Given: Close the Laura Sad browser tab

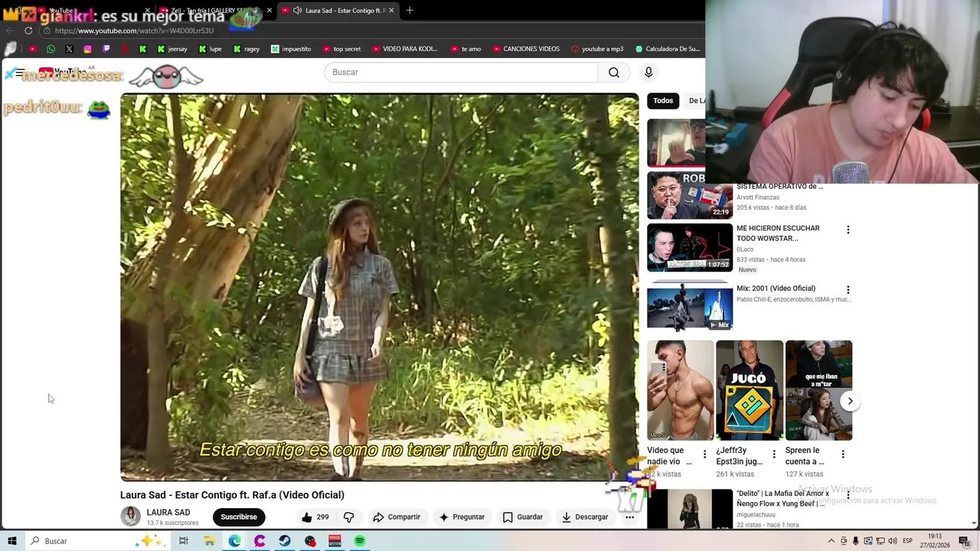Looking at the screenshot, I should [391, 10].
